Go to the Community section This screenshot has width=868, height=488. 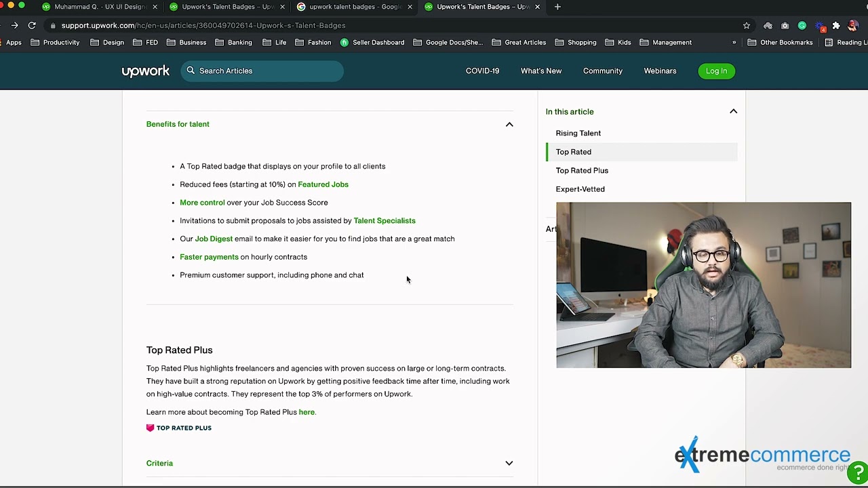click(603, 70)
